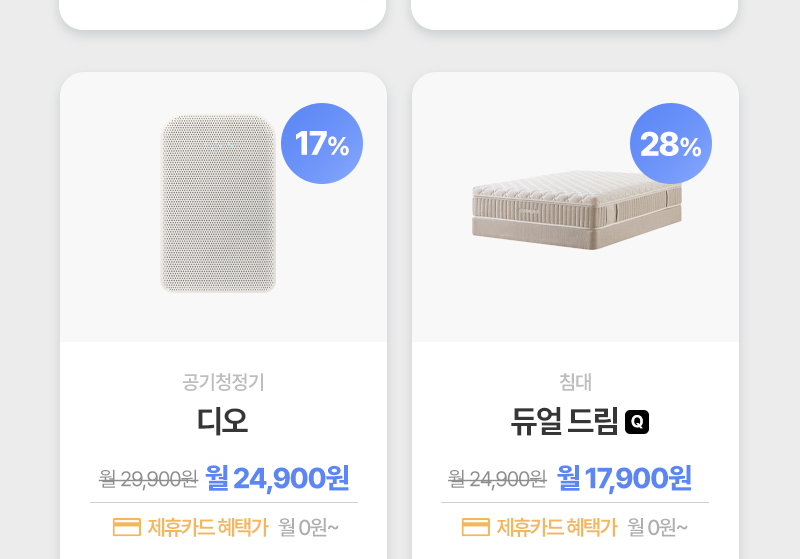Viewport: 800px width, 559px height.
Task: Click the partially visible card above 디오
Action: click(222, 12)
